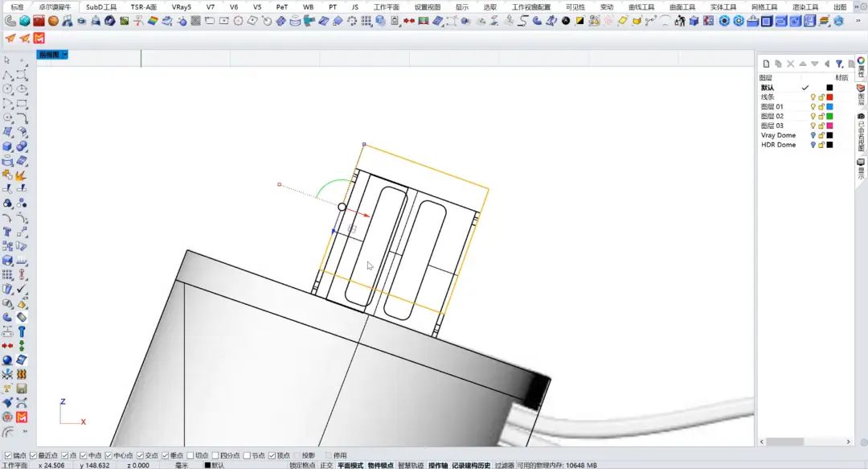Click the red Gmail-style icon below toolbar
868x469 pixels.
[x=39, y=38]
